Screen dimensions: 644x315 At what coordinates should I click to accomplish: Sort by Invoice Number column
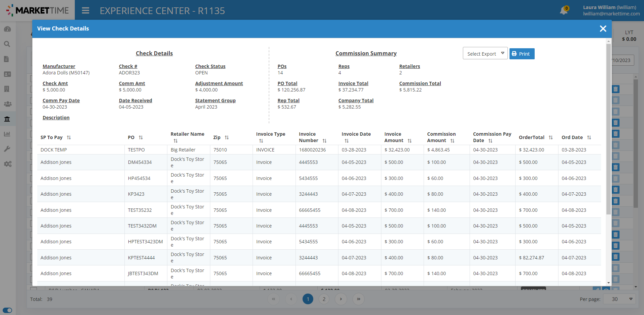click(324, 141)
